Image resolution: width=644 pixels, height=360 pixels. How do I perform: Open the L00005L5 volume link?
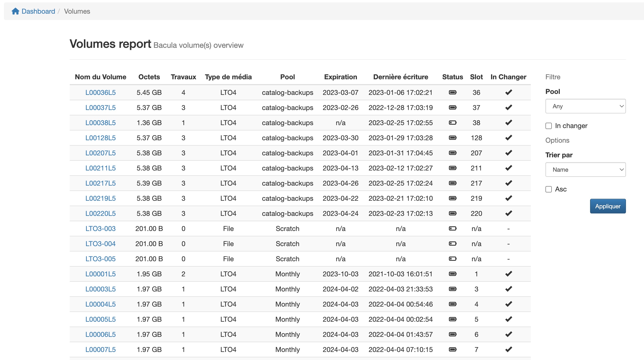tap(100, 319)
